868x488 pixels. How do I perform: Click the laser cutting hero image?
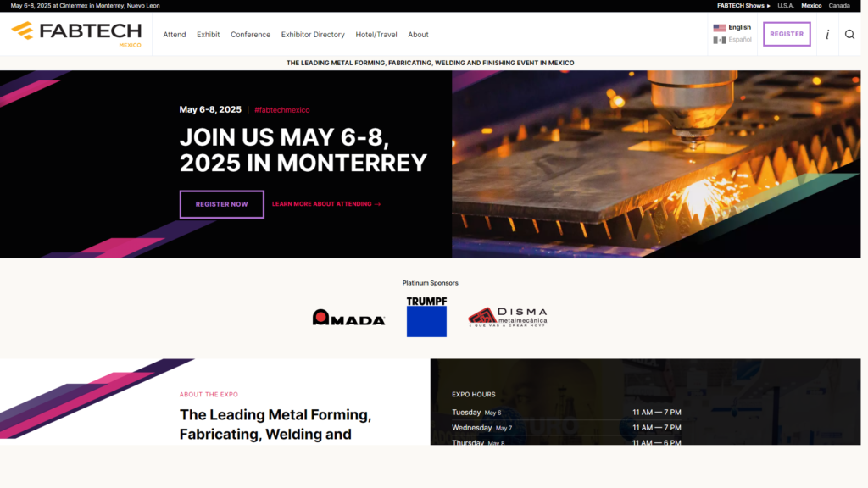(x=656, y=164)
